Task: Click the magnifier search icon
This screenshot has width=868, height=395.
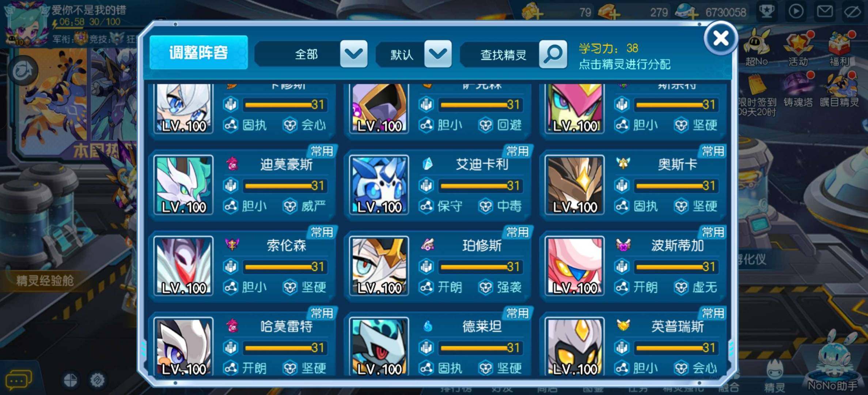Action: click(x=553, y=54)
